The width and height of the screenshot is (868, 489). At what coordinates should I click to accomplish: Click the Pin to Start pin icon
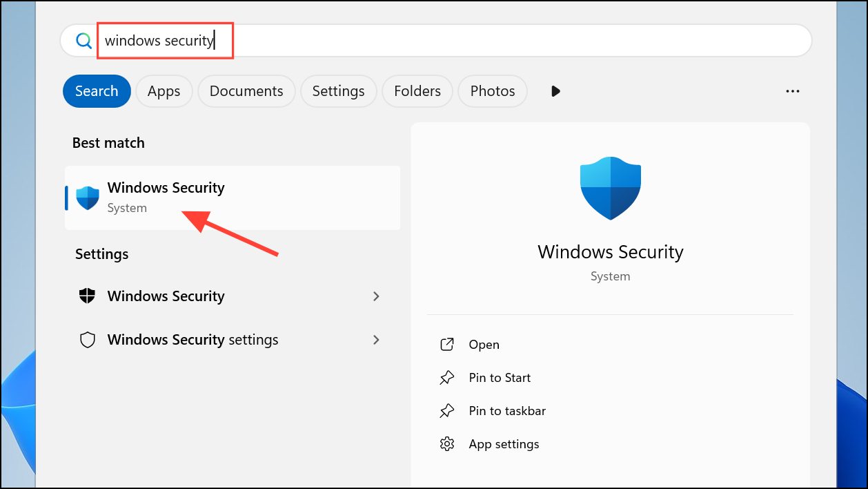click(x=447, y=378)
